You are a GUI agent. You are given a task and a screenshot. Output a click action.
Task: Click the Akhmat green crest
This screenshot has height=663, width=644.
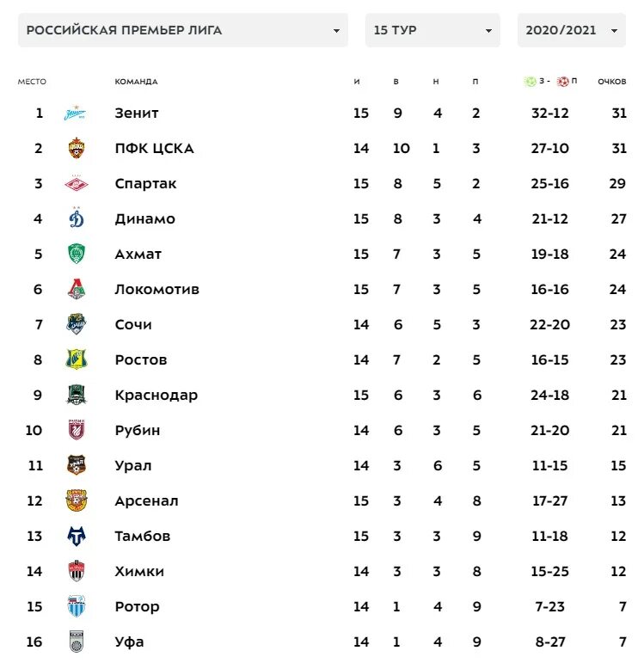[77, 255]
